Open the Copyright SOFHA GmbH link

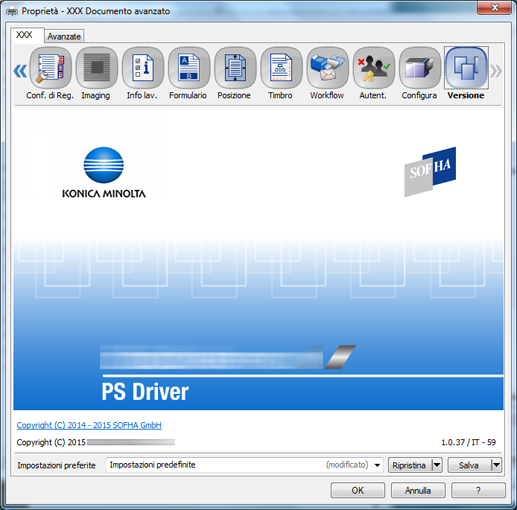pos(89,425)
